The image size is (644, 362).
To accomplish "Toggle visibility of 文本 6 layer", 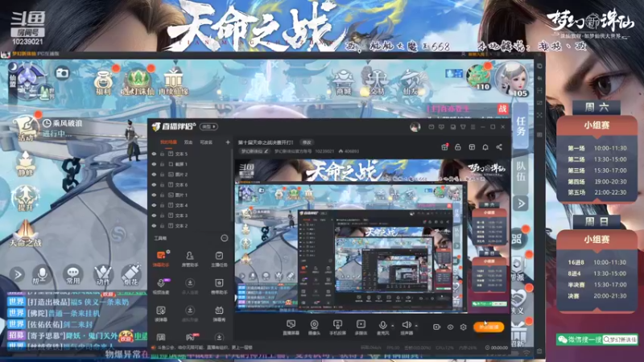I will click(x=154, y=185).
